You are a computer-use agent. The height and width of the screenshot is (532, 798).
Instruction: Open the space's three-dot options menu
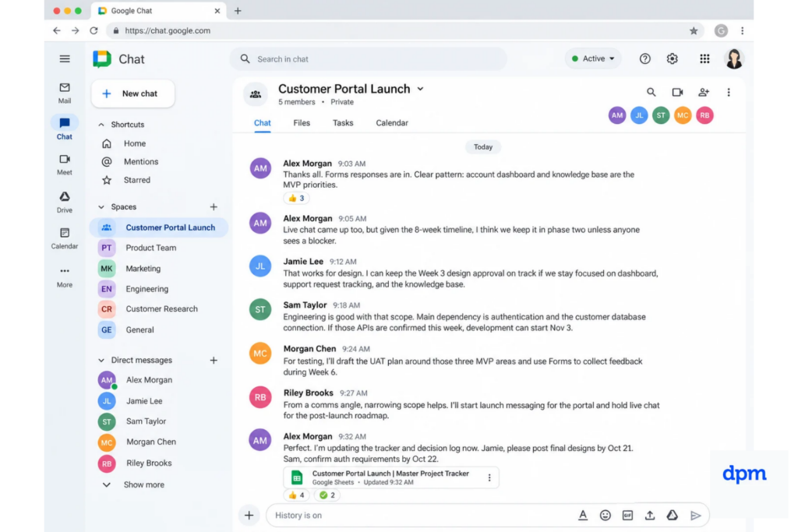729,92
